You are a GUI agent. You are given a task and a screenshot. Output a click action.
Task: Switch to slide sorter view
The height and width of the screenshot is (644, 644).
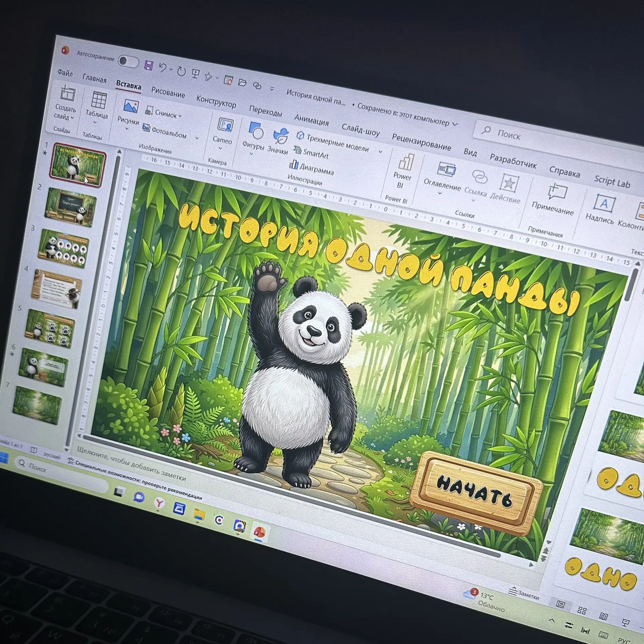(x=582, y=610)
